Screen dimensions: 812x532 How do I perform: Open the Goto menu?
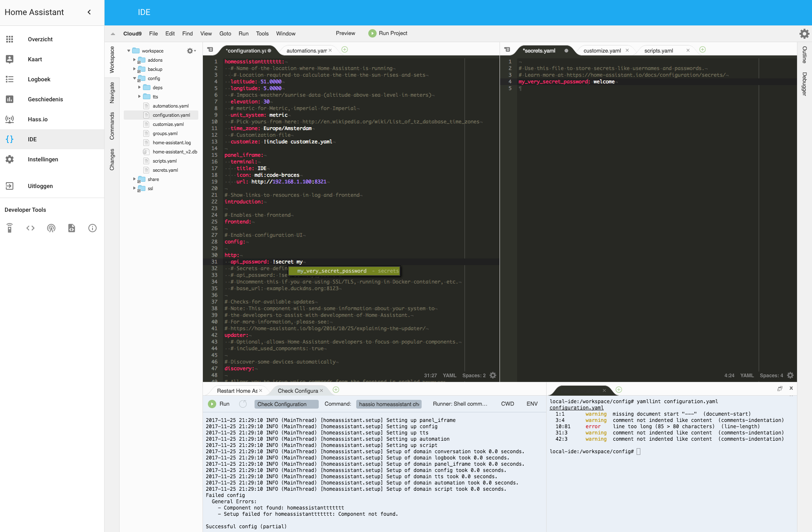225,34
